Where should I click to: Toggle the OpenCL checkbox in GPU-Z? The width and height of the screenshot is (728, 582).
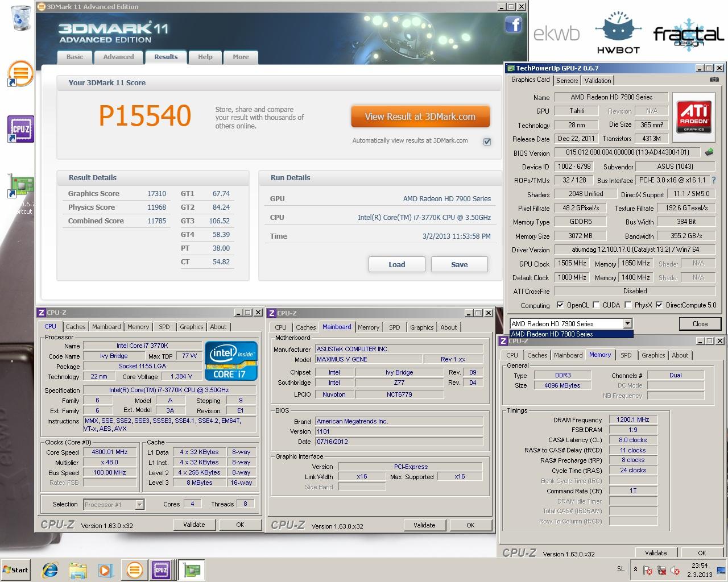point(560,305)
